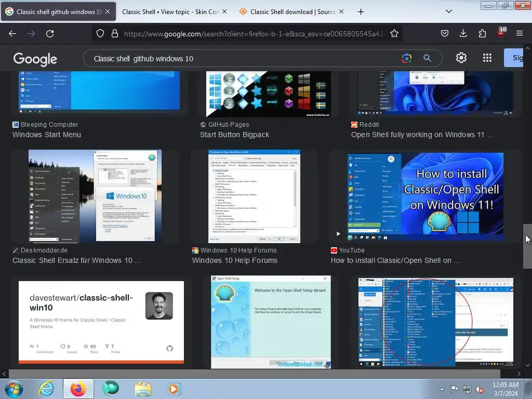Screen dimensions: 532x399
Task: Save page to Pocket
Action: 445,33
